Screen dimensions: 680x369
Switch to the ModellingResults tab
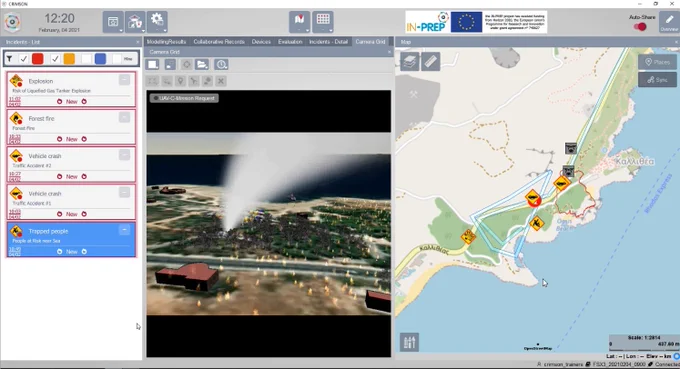coord(166,42)
